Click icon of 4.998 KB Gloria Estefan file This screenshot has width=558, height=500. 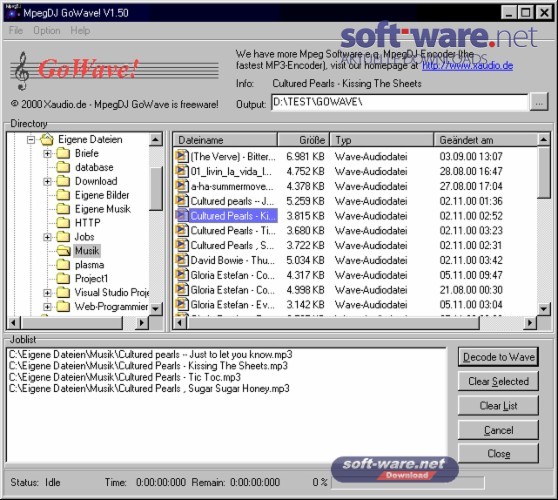click(181, 290)
